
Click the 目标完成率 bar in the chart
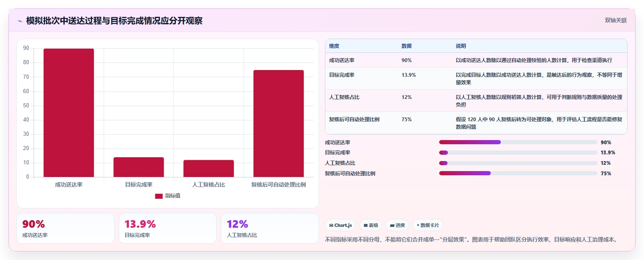coord(139,167)
